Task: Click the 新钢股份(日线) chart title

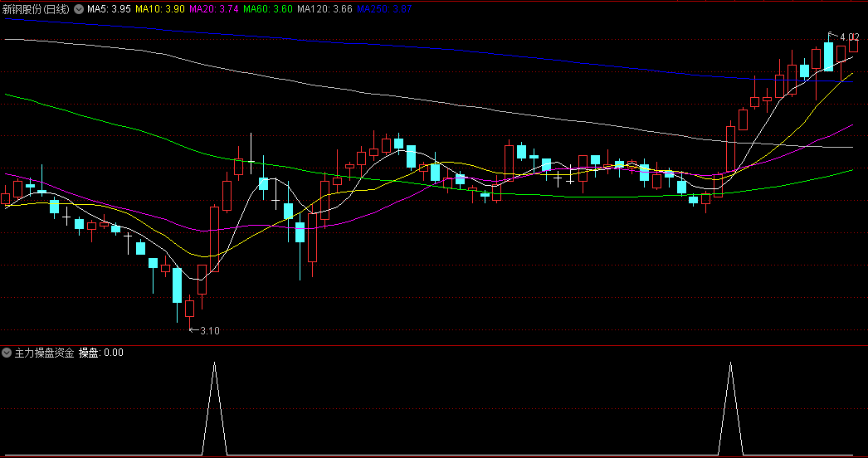Action: pos(36,9)
